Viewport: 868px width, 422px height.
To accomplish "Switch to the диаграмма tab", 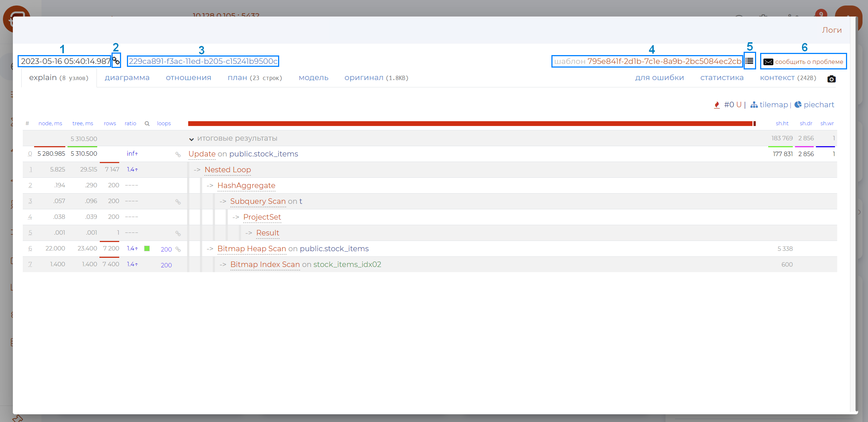I will 127,78.
